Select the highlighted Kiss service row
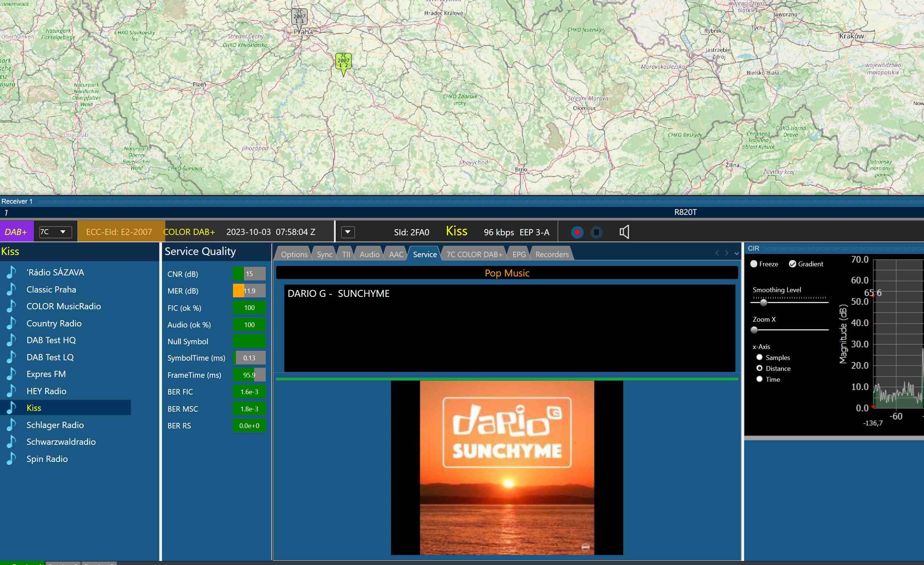The width and height of the screenshot is (924, 565). click(x=66, y=408)
